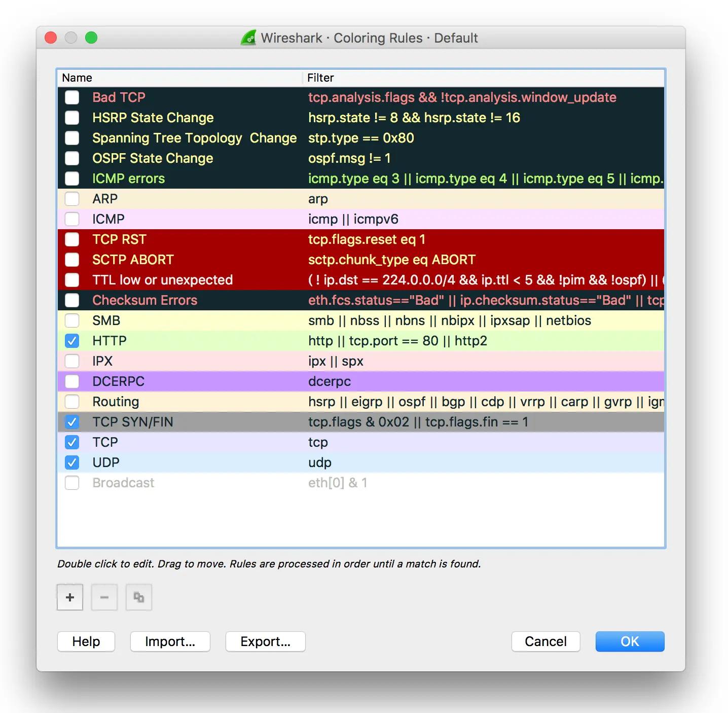Click the Wireshark fin icon in the title bar
The width and height of the screenshot is (728, 713).
point(248,38)
